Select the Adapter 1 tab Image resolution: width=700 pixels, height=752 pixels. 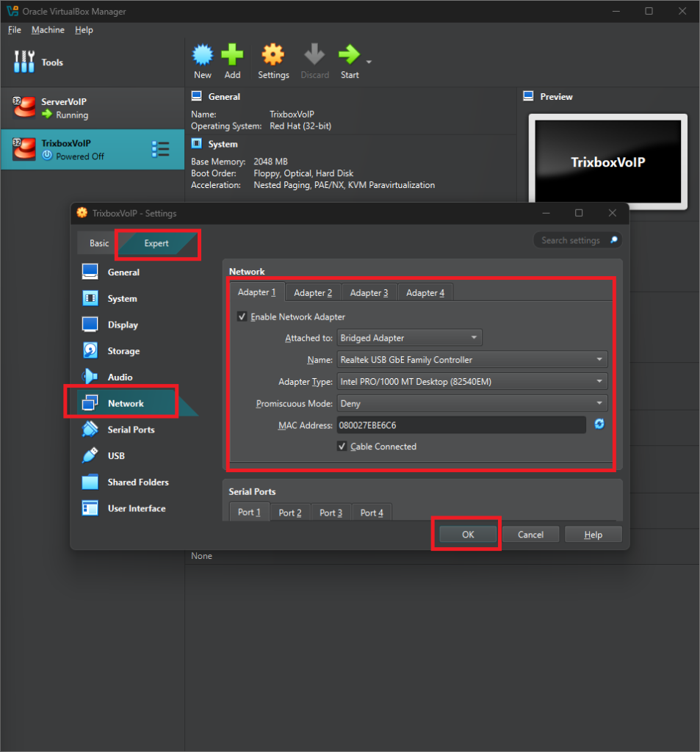(x=257, y=292)
